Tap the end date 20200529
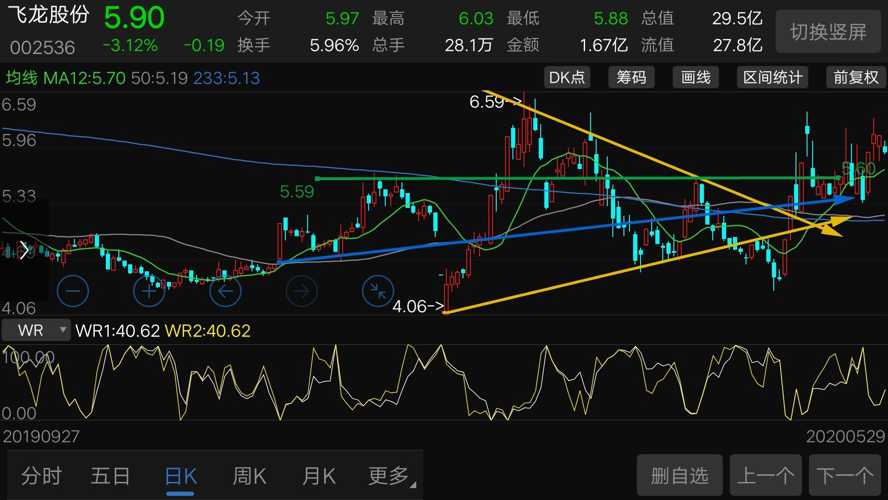 coord(846,436)
